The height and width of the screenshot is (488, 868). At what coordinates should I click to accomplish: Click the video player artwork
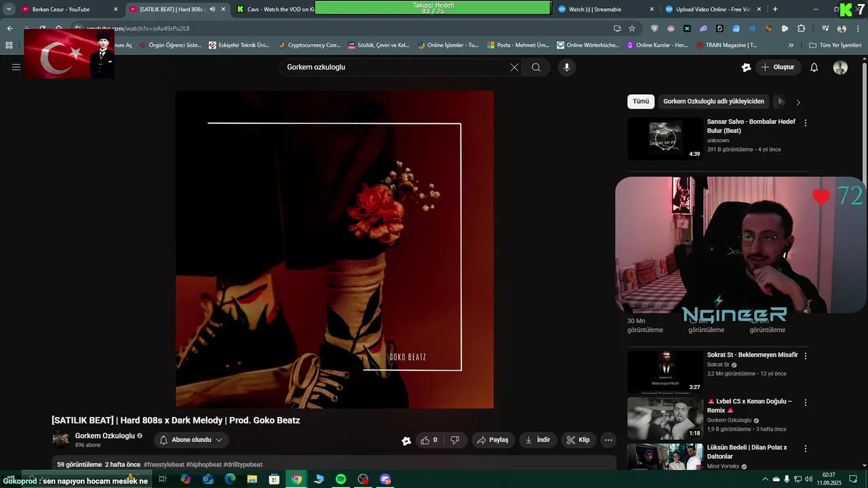[334, 249]
